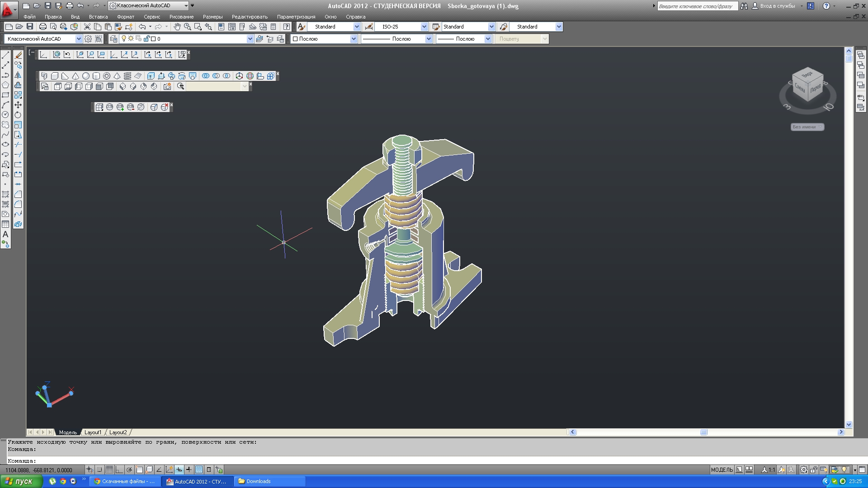Select the Mirror tool
Screen dimensions: 868x488
[x=18, y=75]
